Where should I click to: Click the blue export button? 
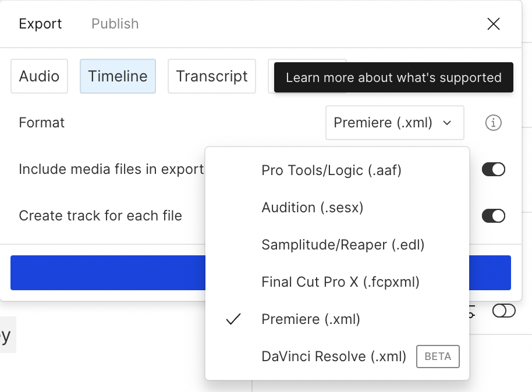pyautogui.click(x=108, y=273)
